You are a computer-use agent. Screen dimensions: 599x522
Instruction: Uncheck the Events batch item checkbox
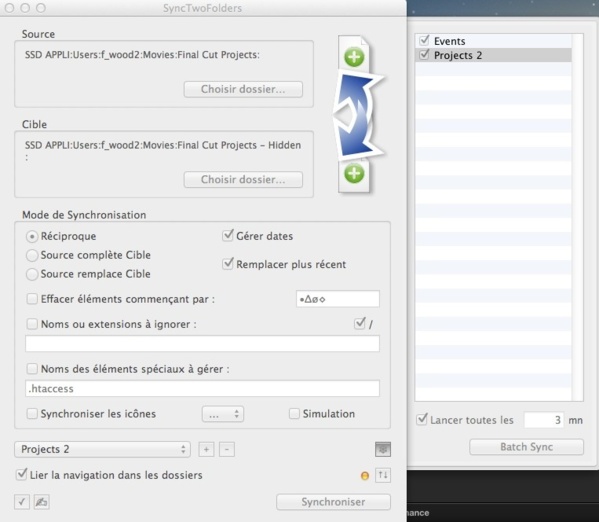[424, 40]
